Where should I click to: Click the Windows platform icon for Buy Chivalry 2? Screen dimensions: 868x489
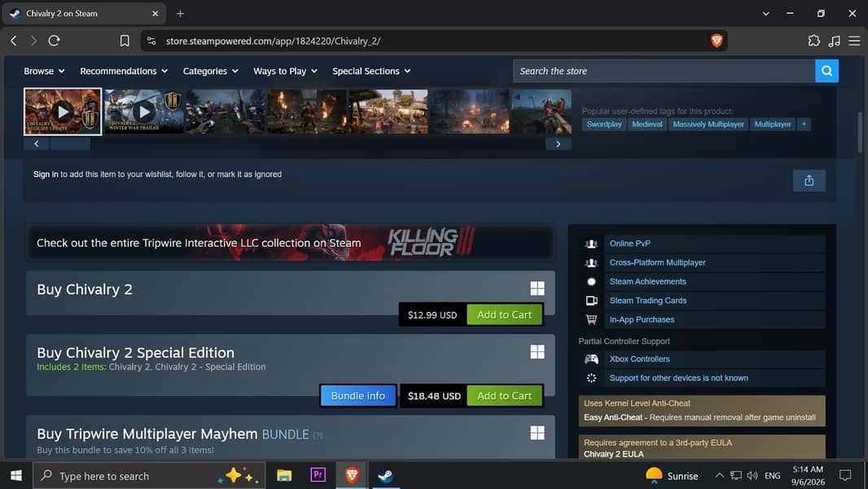(537, 289)
